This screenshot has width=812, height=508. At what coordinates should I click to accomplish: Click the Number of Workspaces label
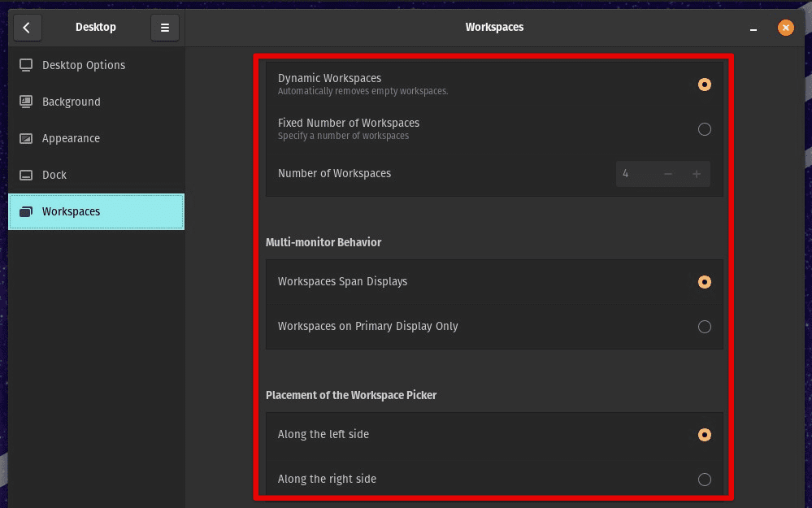coord(334,173)
